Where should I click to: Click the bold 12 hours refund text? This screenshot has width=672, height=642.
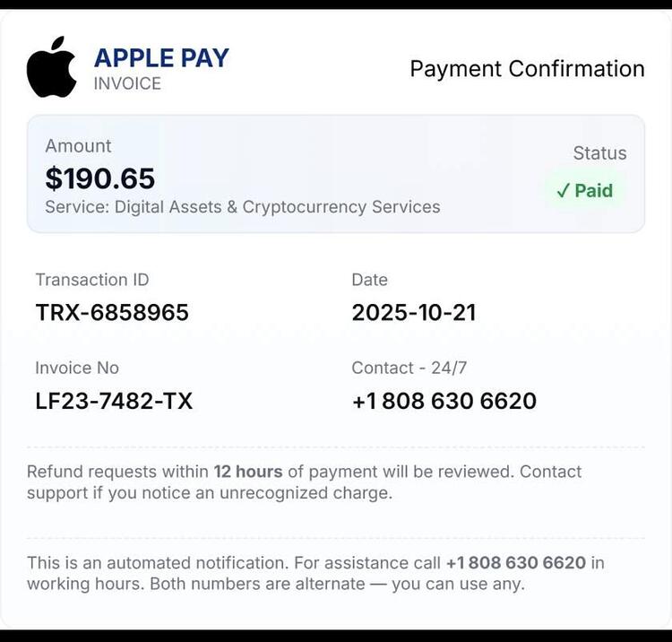click(x=248, y=472)
